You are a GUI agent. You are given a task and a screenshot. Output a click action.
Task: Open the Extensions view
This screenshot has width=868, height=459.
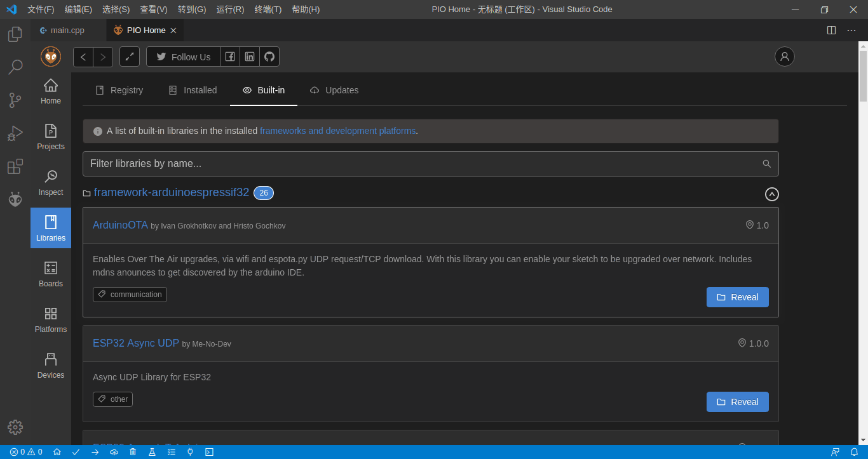15,166
